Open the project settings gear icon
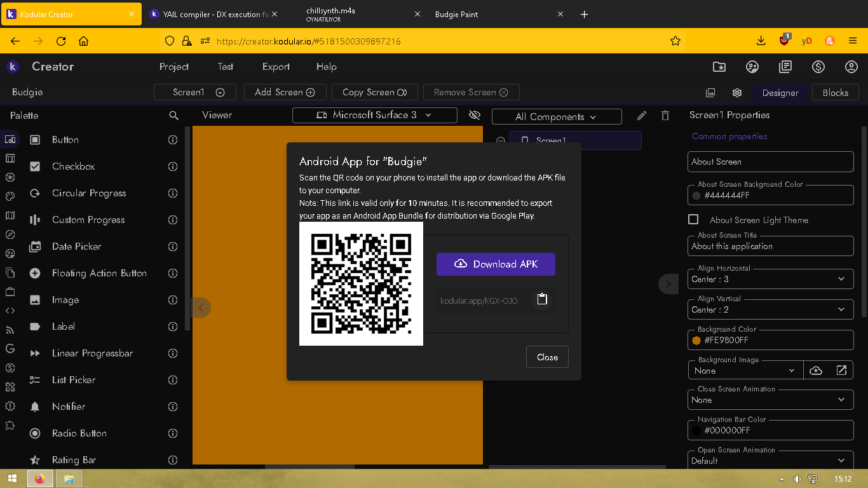This screenshot has width=868, height=488. pos(737,93)
